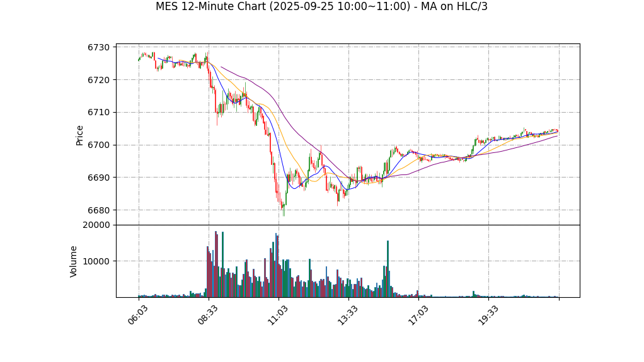Click the 10000 volume tick label
The height and width of the screenshot is (362, 644).
pos(96,261)
